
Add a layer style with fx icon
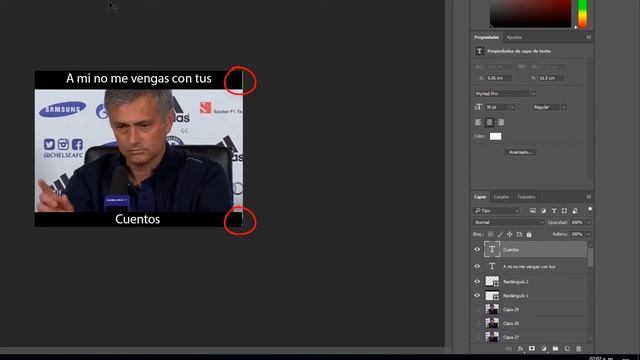click(x=520, y=349)
